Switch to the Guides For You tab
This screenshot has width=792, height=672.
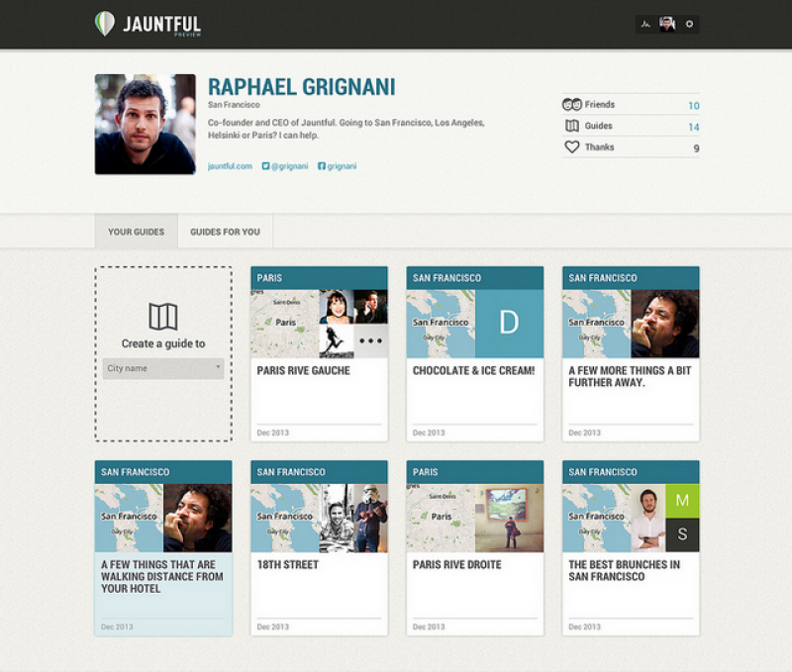tap(225, 232)
